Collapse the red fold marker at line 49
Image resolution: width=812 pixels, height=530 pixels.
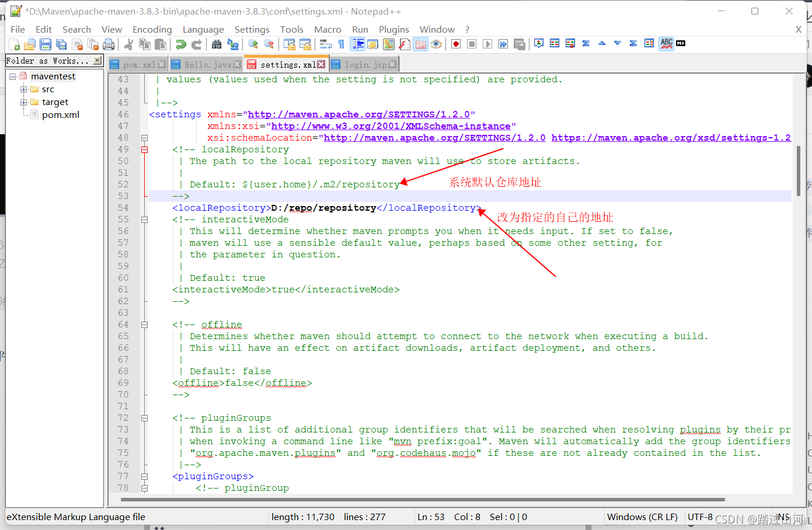click(144, 150)
